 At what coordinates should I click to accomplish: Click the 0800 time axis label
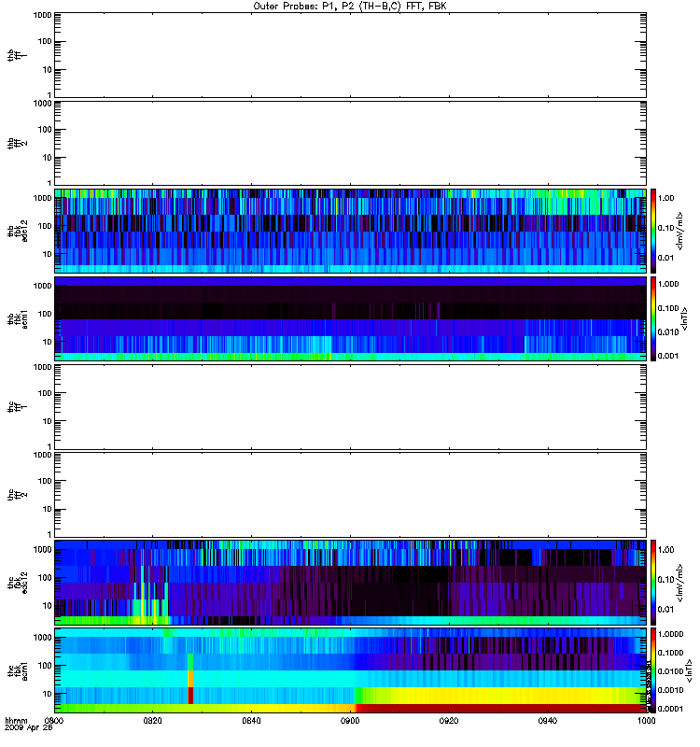pos(54,720)
